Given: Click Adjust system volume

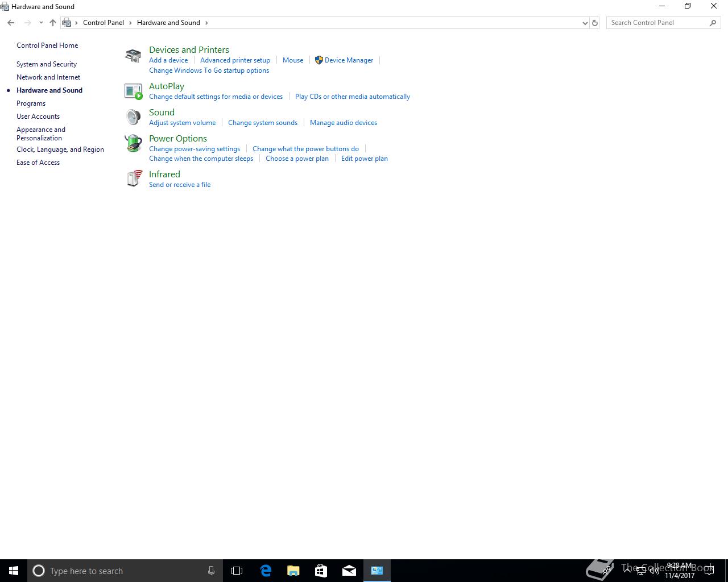Looking at the screenshot, I should click(x=182, y=123).
